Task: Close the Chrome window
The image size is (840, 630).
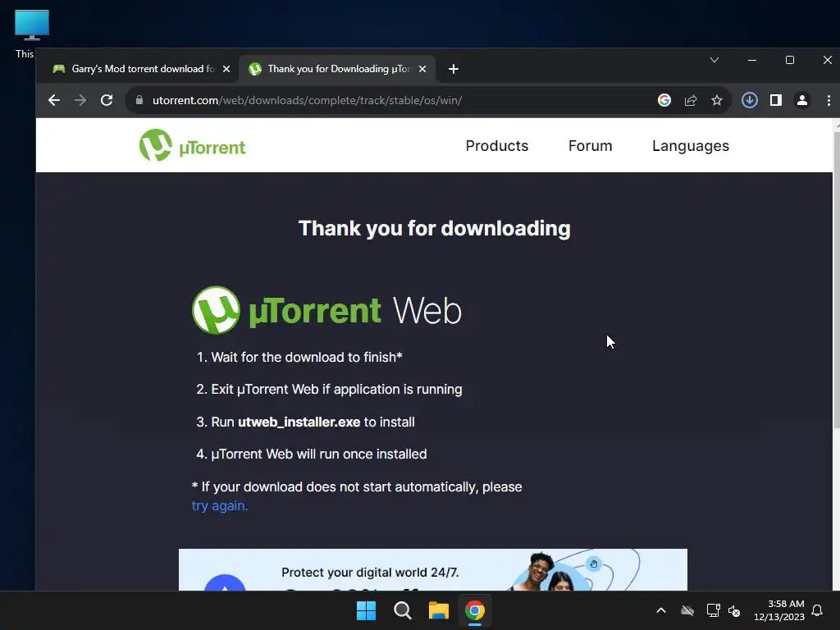Action: (x=827, y=60)
